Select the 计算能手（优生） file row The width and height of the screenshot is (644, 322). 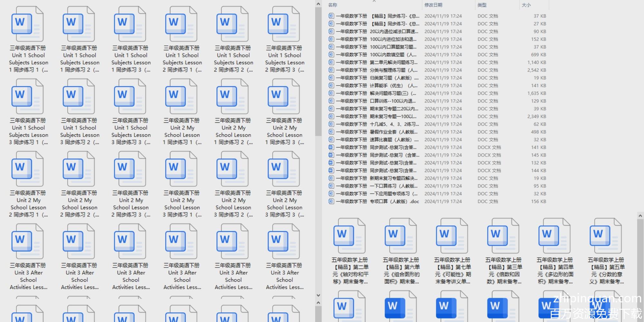click(x=437, y=86)
